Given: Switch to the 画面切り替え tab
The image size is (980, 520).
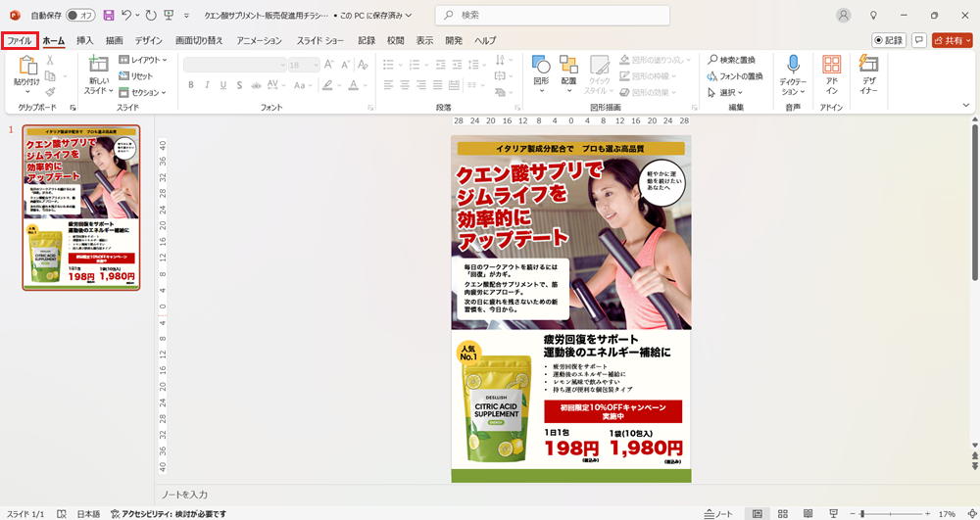Looking at the screenshot, I should tap(199, 40).
